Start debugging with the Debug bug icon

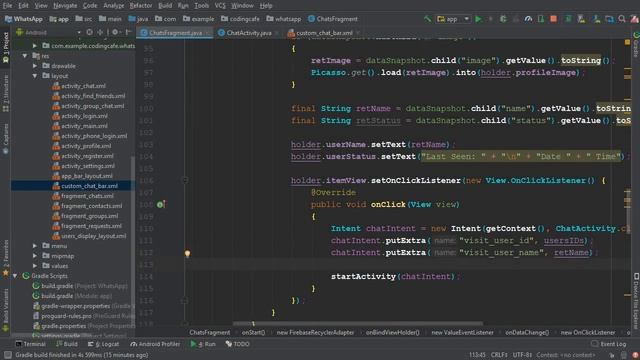click(x=503, y=19)
